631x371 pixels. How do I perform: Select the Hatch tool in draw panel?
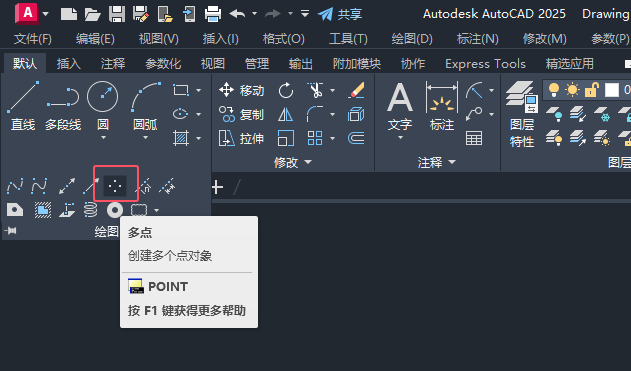tap(181, 138)
